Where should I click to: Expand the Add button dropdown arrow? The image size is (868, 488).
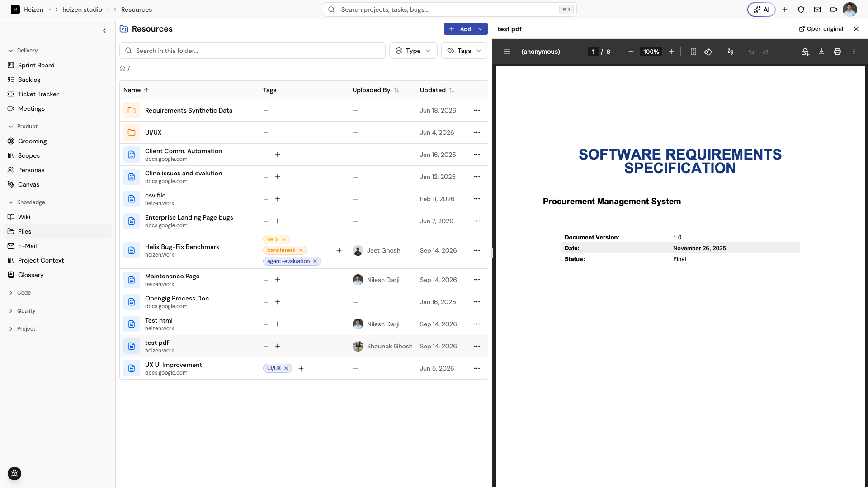[x=480, y=29]
